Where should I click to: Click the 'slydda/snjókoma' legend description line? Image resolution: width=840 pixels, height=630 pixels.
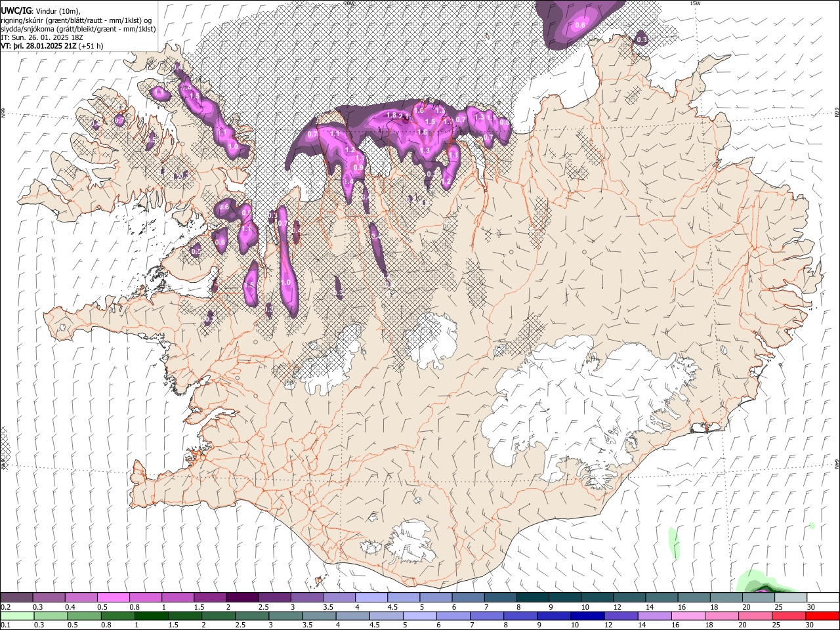coord(78,29)
